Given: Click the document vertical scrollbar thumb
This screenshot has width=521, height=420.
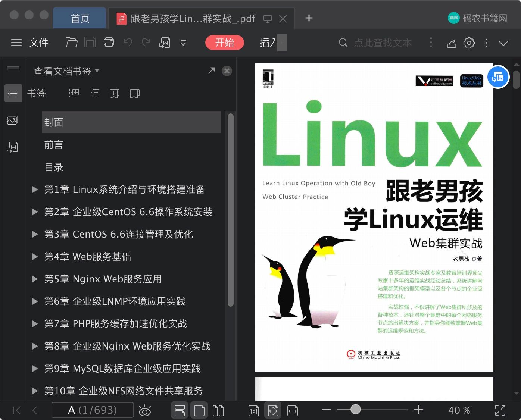Looking at the screenshot, I should 516,79.
